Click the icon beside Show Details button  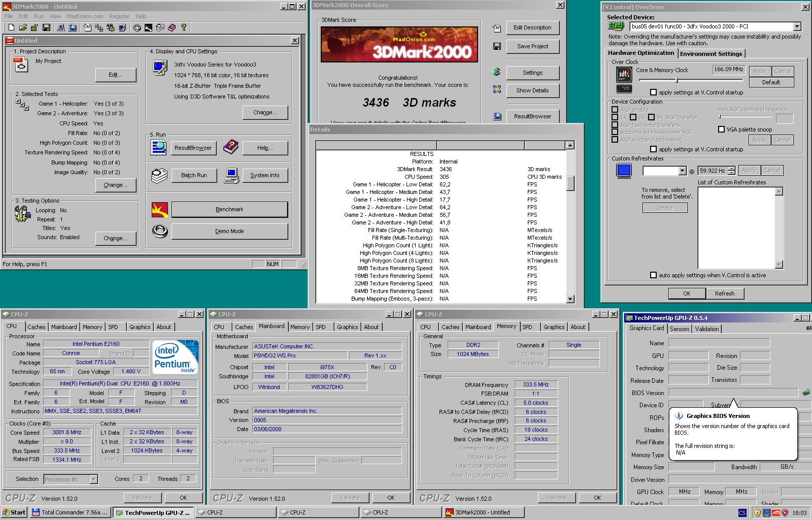click(x=497, y=89)
